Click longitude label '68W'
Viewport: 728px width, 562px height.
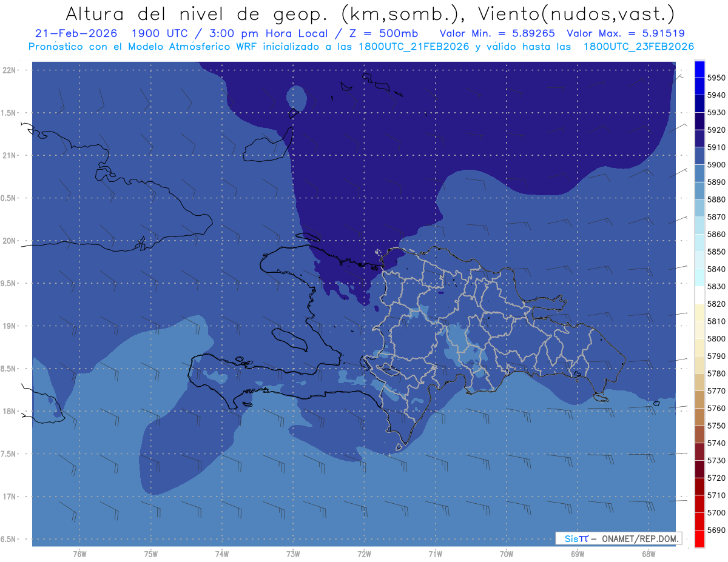(x=649, y=554)
